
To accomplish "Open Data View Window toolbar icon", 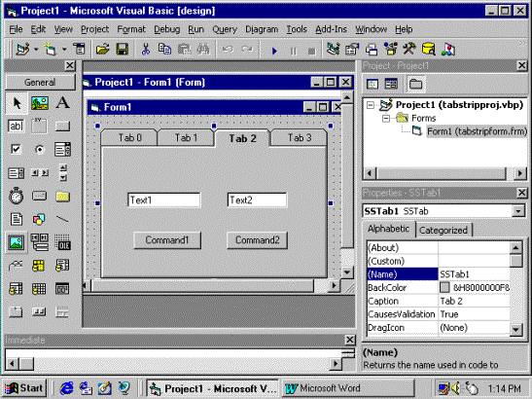I will pyautogui.click(x=429, y=50).
